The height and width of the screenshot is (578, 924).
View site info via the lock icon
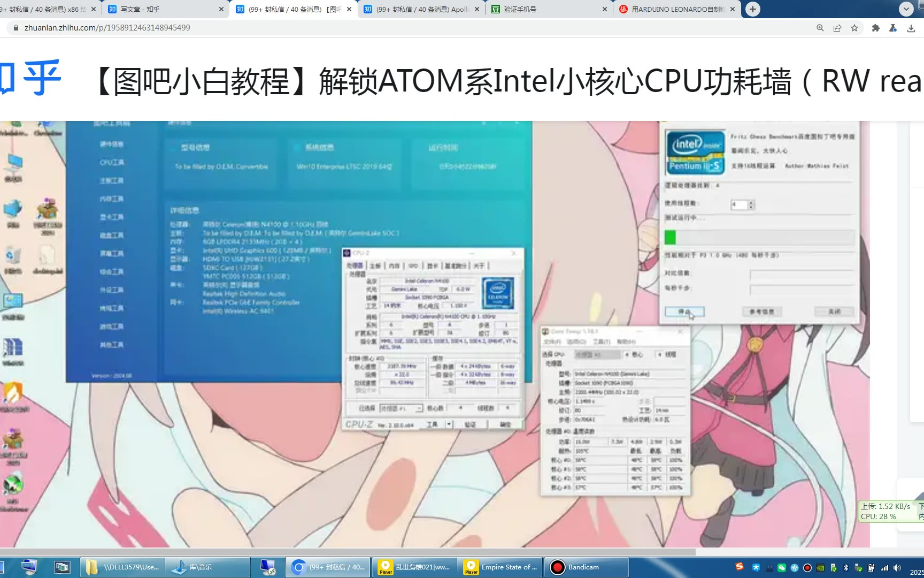[x=16, y=28]
